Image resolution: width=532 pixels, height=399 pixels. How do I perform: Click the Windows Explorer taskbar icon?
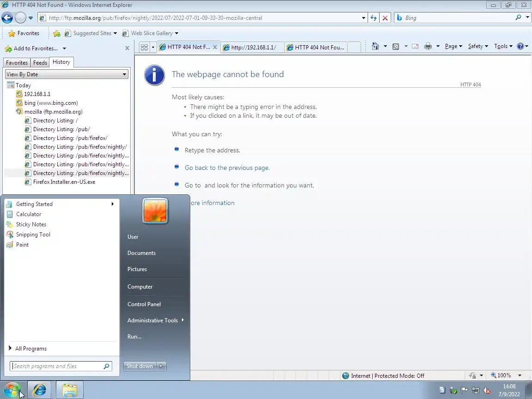70,390
